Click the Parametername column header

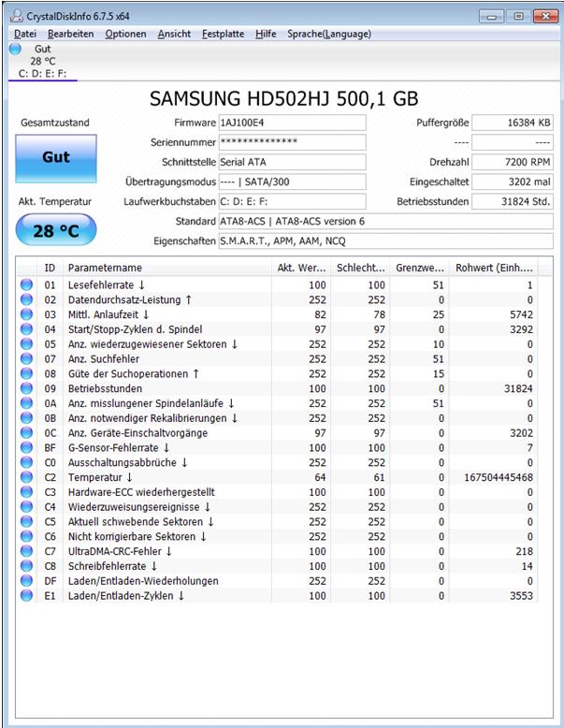point(167,268)
